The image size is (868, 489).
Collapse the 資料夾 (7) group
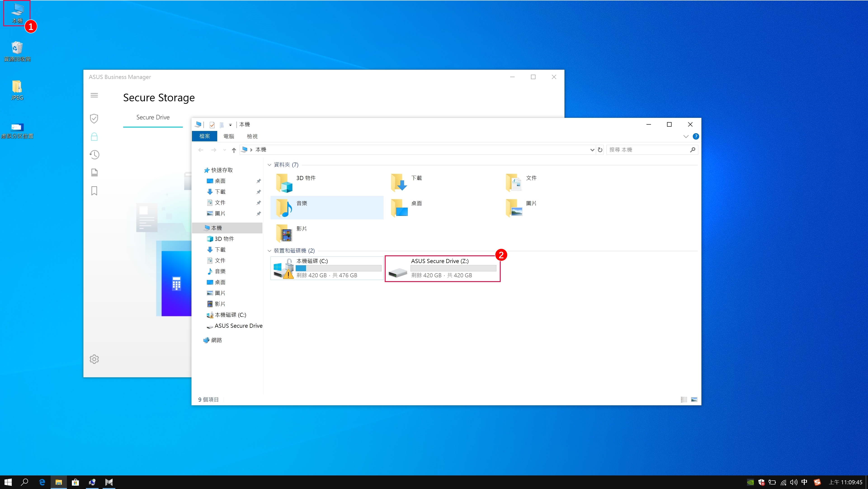pyautogui.click(x=269, y=165)
